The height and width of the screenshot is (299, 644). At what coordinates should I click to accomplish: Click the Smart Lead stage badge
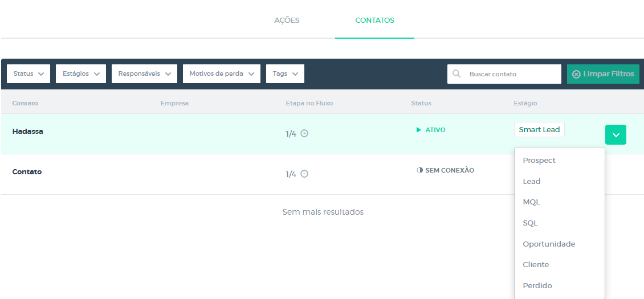pos(539,129)
